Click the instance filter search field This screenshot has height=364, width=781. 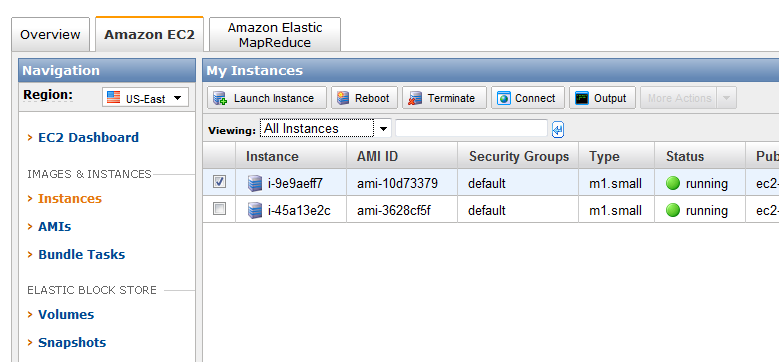pyautogui.click(x=471, y=129)
